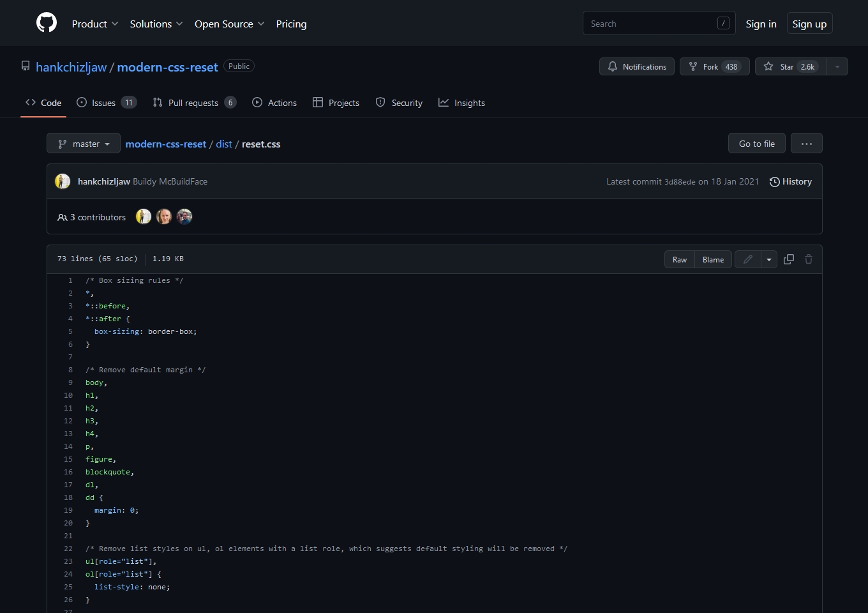Click the third contributor avatar
This screenshot has width=868, height=613.
tap(184, 216)
